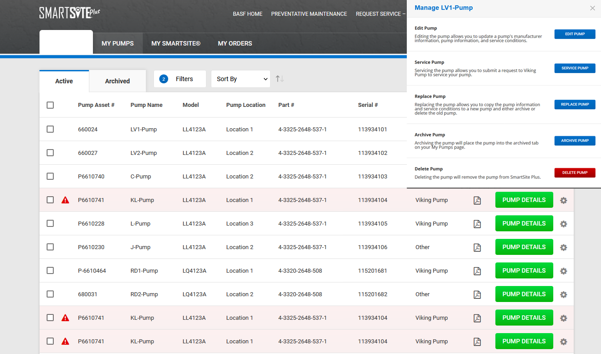601x361 pixels.
Task: Expand the Request Service menu
Action: [380, 14]
